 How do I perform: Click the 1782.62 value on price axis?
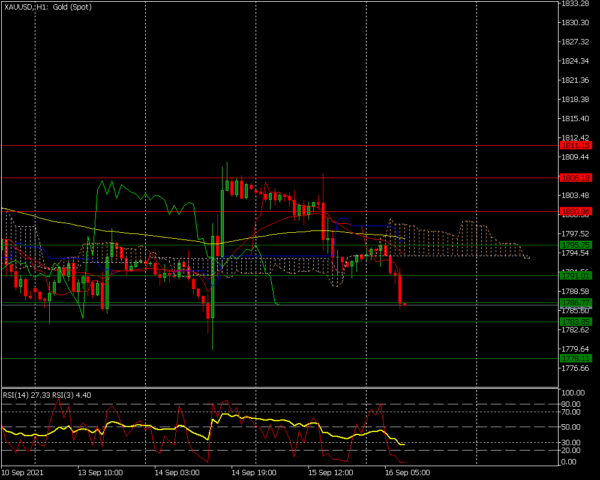click(x=575, y=330)
